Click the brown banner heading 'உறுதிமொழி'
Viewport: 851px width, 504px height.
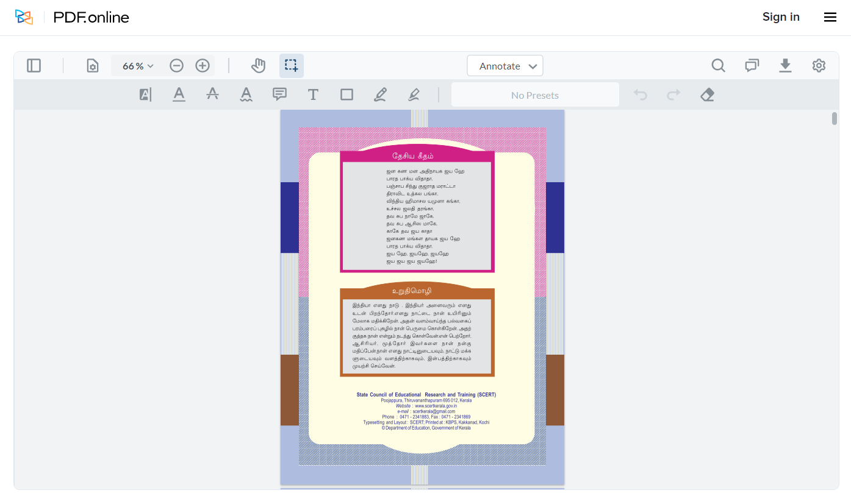point(412,291)
